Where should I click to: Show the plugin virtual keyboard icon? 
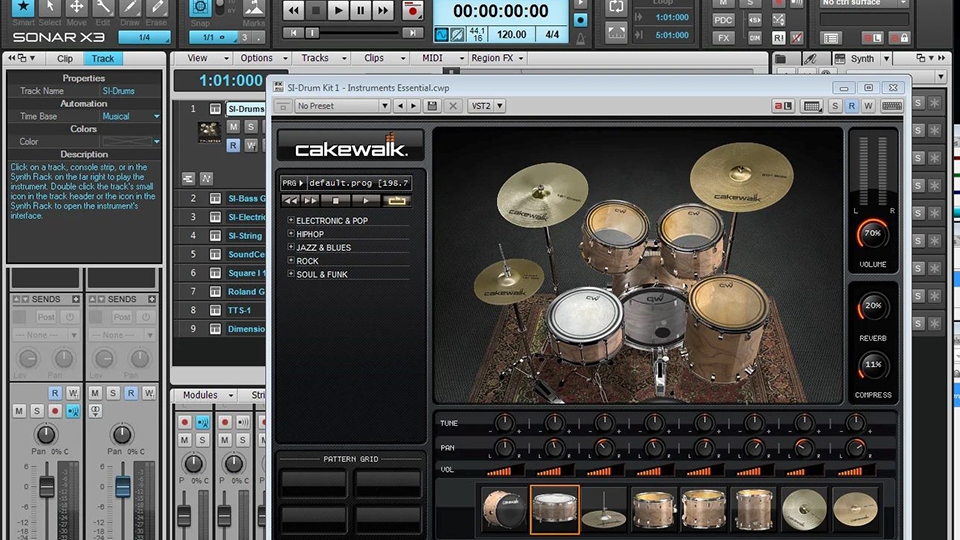click(x=891, y=106)
